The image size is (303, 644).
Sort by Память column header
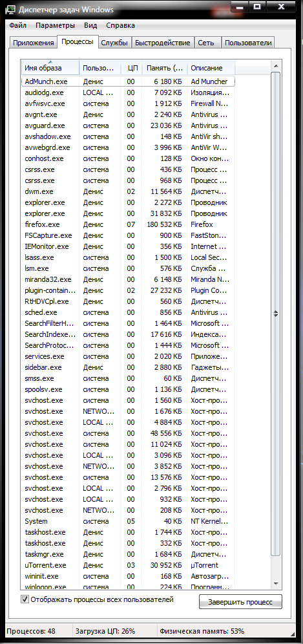(x=165, y=68)
